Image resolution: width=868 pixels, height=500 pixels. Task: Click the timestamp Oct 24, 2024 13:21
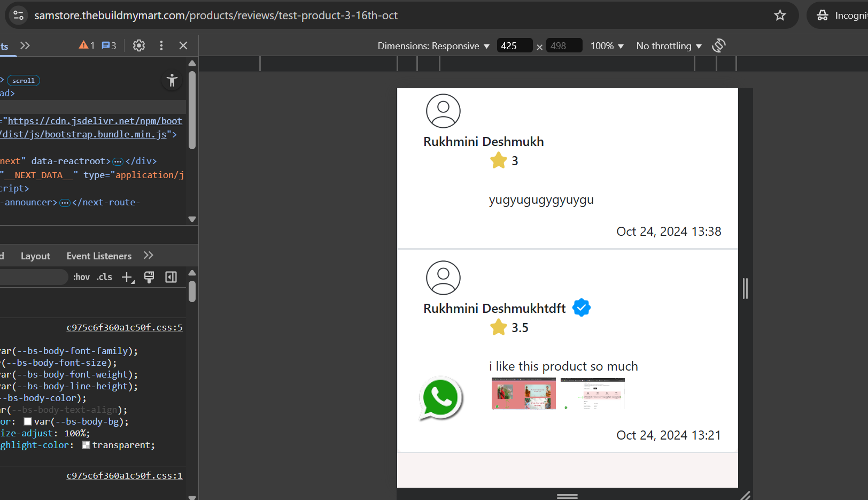[x=669, y=435]
